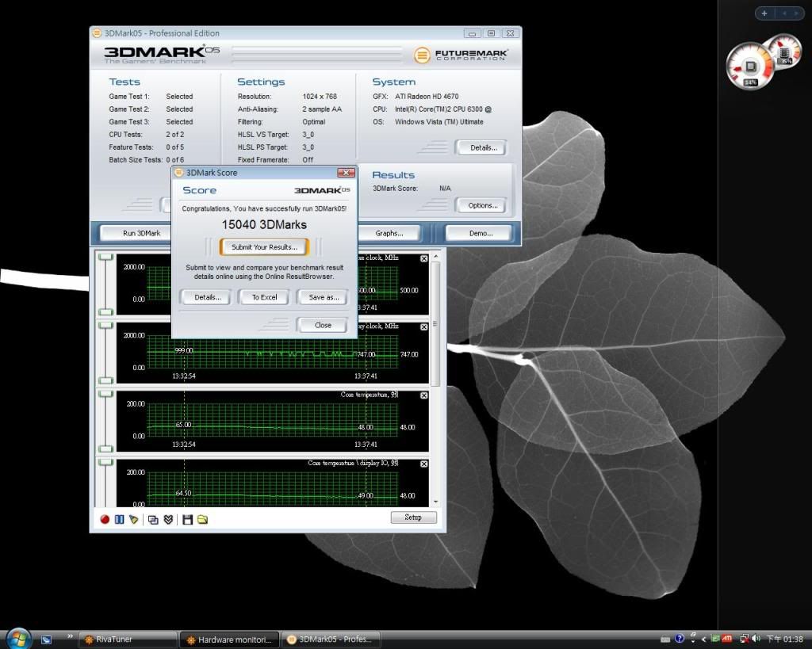This screenshot has width=812, height=649.
Task: Click the Intel Core 2 CPU 6300 text
Action: 443,109
